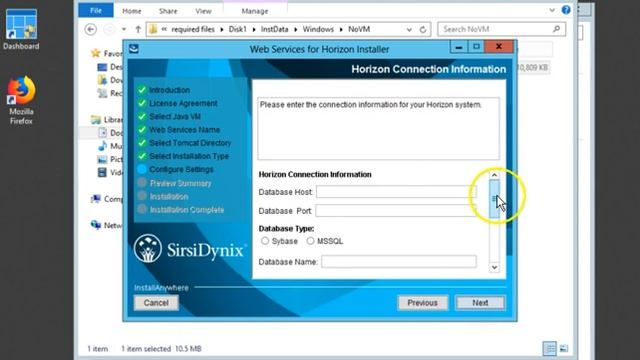Switch Explorer to details view icon
Viewport: 640px width, 360px height.
[550, 349]
